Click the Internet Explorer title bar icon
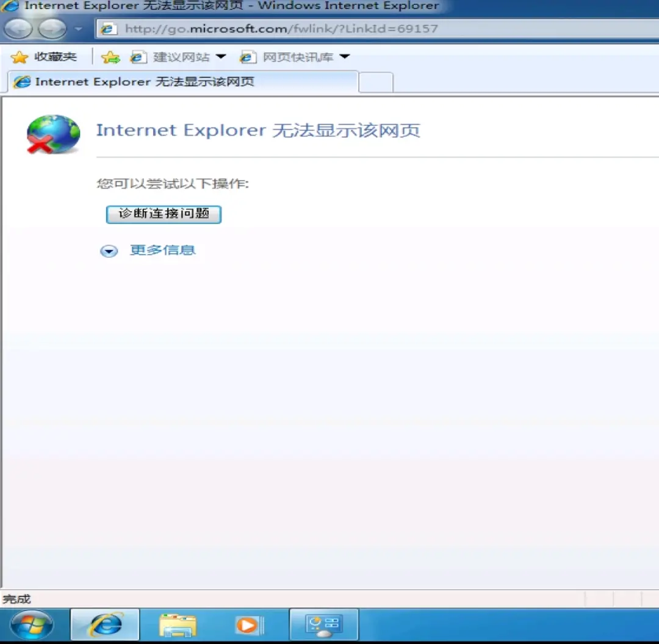This screenshot has height=644, width=659. tap(10, 6)
